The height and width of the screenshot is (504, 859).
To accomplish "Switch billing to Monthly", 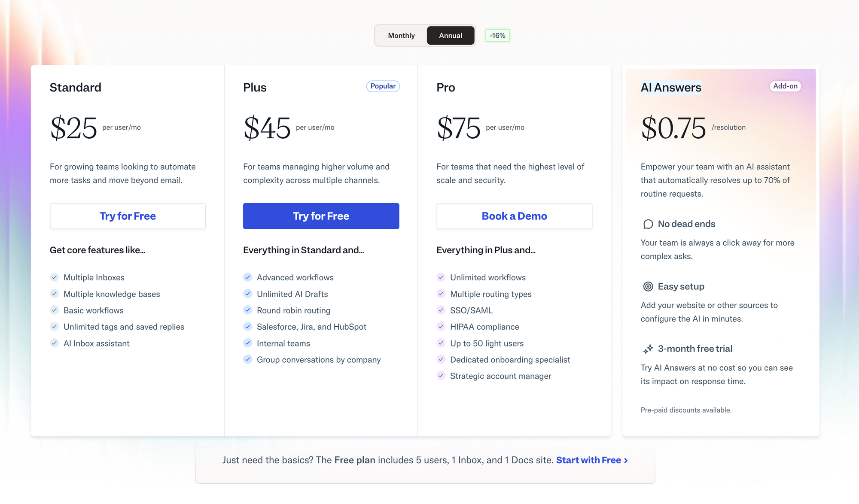I will 401,35.
